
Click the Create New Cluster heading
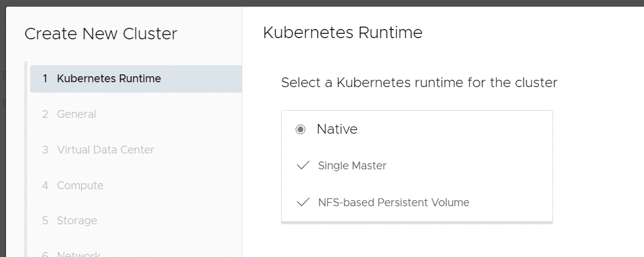point(101,34)
